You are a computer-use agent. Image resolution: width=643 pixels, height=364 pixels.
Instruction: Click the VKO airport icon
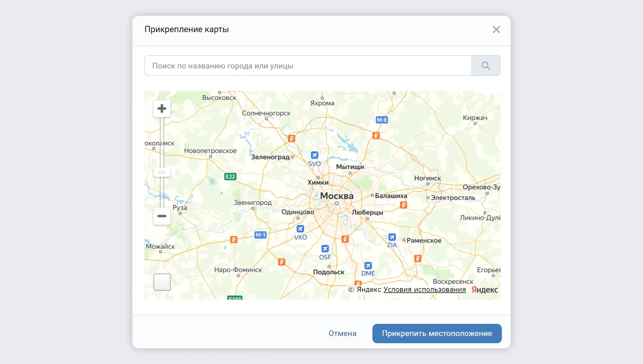pyautogui.click(x=300, y=229)
